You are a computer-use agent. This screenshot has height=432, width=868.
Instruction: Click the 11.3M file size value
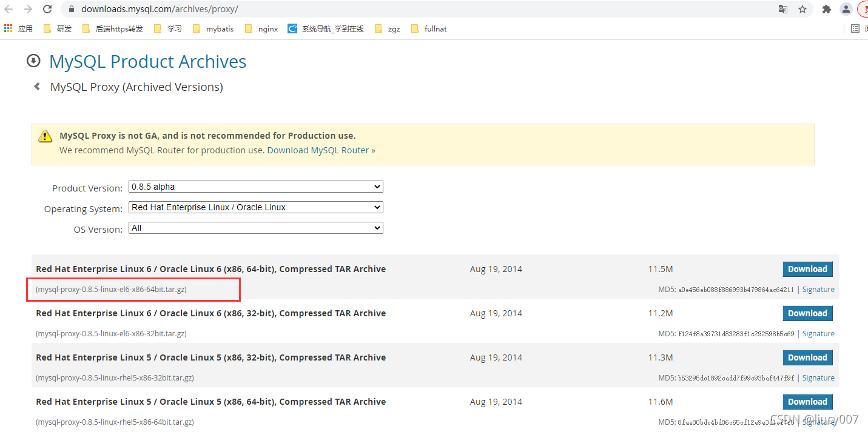[661, 357]
